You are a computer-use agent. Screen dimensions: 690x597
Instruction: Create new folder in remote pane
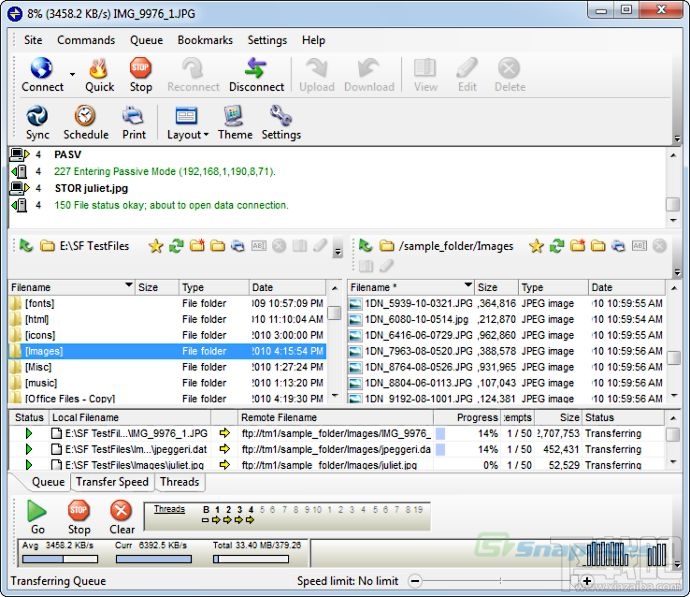point(577,245)
